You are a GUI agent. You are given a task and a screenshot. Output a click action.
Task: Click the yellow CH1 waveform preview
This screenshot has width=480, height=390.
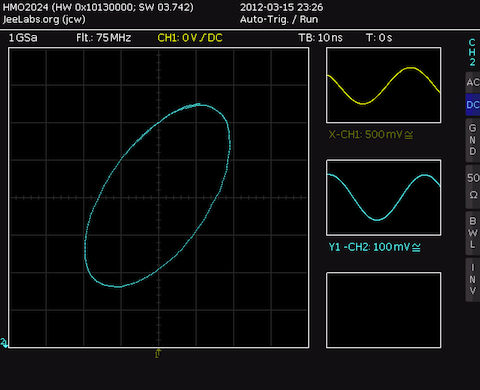[x=384, y=85]
